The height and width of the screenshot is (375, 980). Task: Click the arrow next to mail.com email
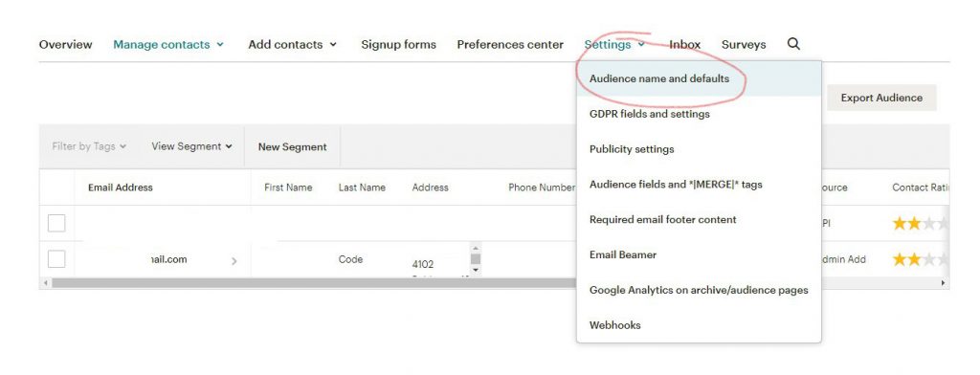pyautogui.click(x=234, y=261)
